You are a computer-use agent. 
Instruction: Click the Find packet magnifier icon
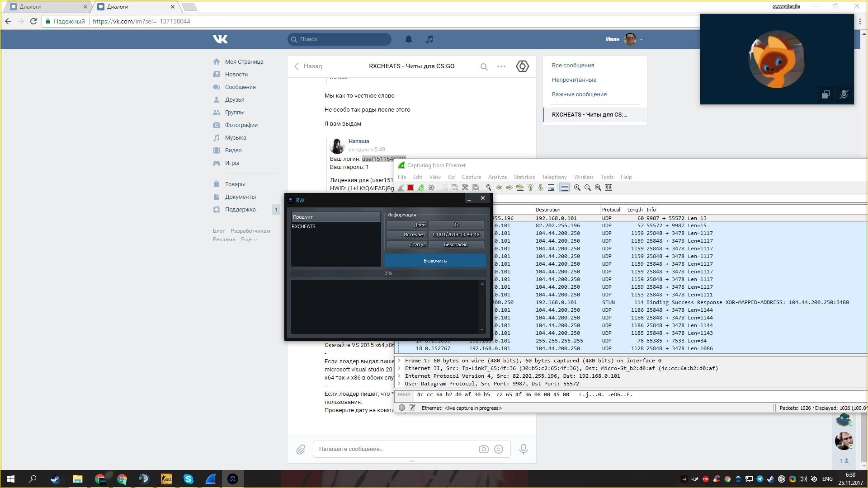point(489,188)
